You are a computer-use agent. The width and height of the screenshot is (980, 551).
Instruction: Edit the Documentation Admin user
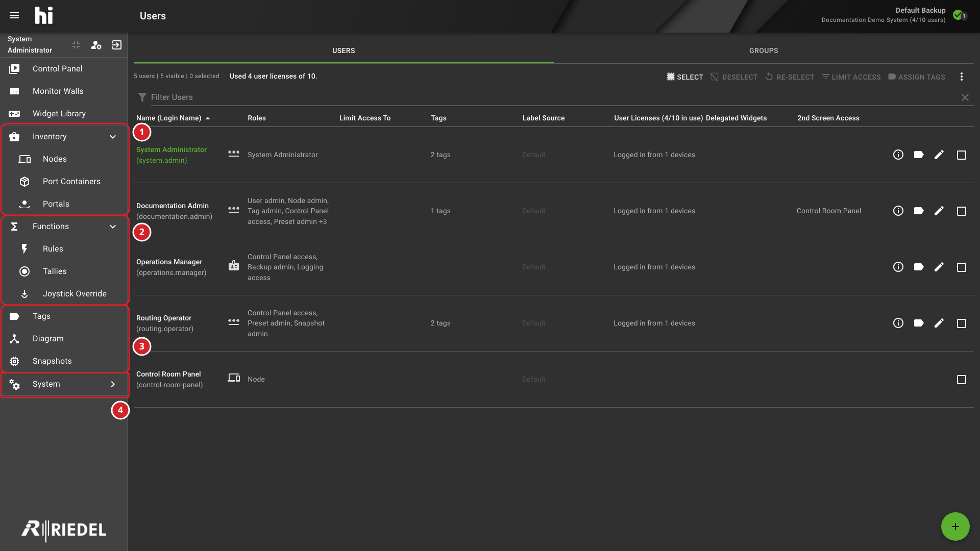point(939,211)
